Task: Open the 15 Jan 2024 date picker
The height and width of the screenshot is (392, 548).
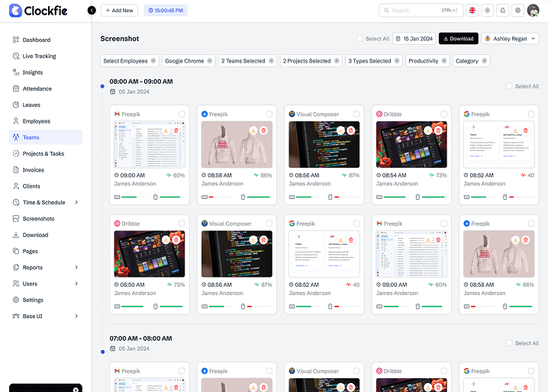Action: click(x=414, y=38)
